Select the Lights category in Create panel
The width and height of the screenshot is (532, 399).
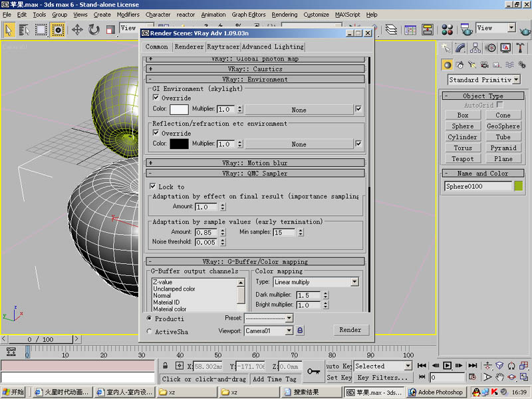(472, 65)
